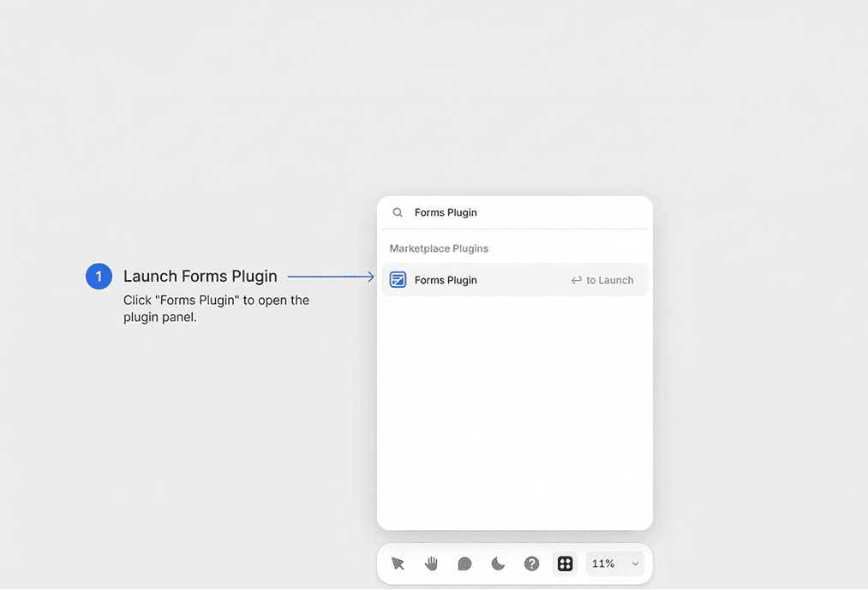Click the Forms Plugin search input field
Screen dimensions: 868x590
[480, 212]
